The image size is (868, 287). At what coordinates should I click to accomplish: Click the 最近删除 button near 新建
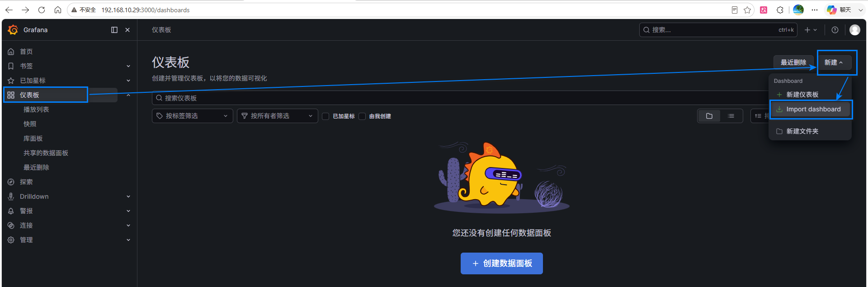click(x=793, y=62)
